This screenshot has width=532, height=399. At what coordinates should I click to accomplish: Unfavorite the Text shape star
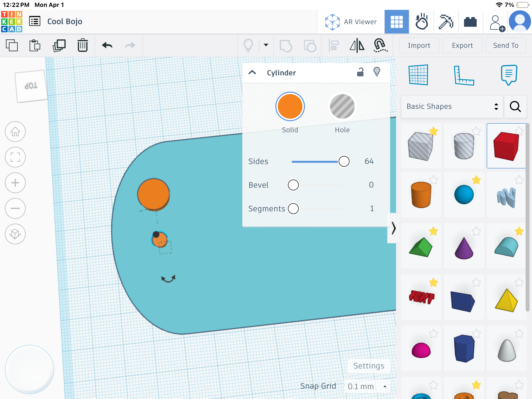point(433,283)
